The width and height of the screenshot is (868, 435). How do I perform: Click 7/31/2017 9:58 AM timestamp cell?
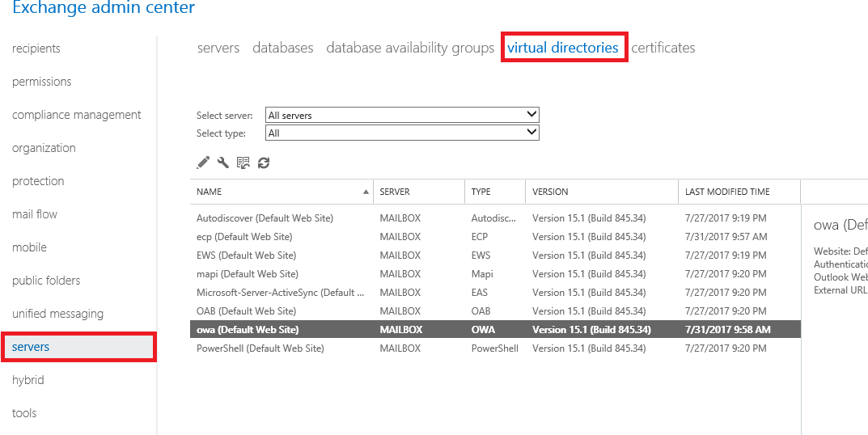tap(727, 330)
